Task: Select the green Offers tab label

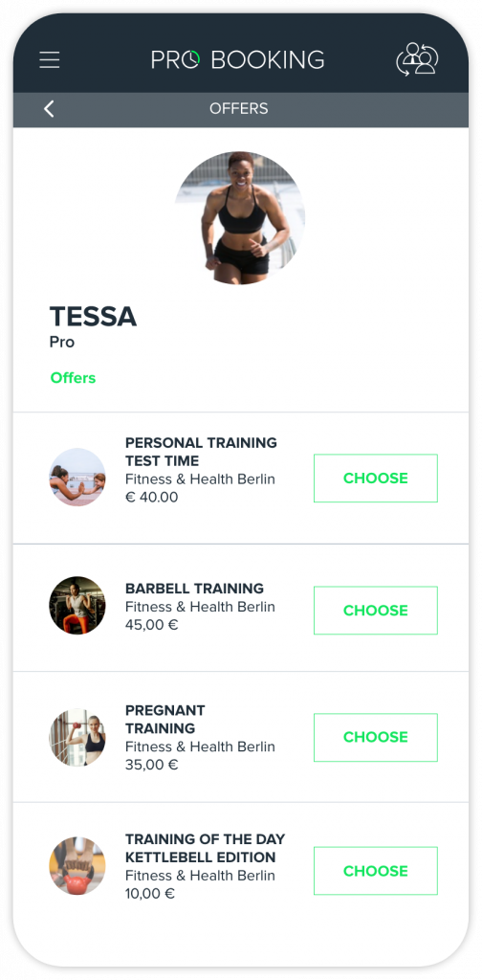Action: (x=73, y=378)
